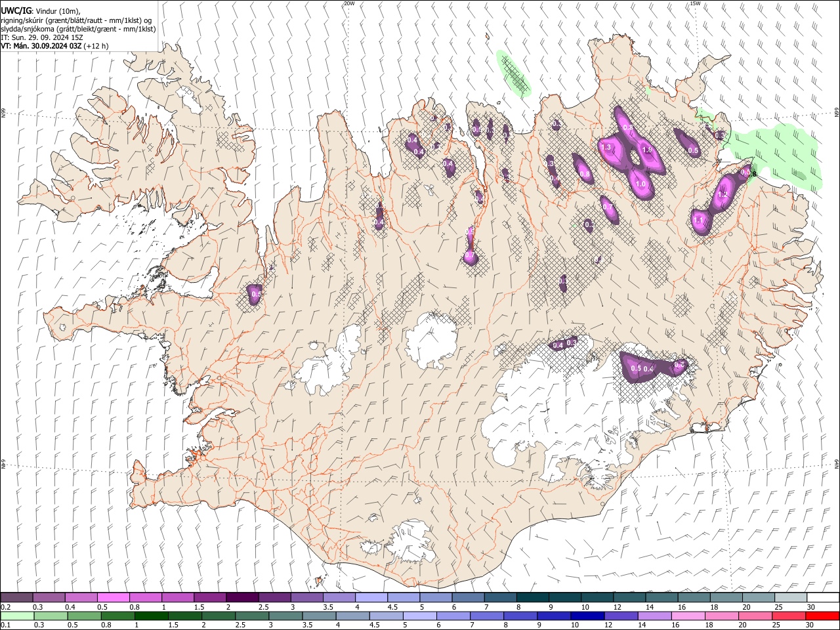
Task: Click the 'UWC/IG' title text
Action: tap(16, 10)
